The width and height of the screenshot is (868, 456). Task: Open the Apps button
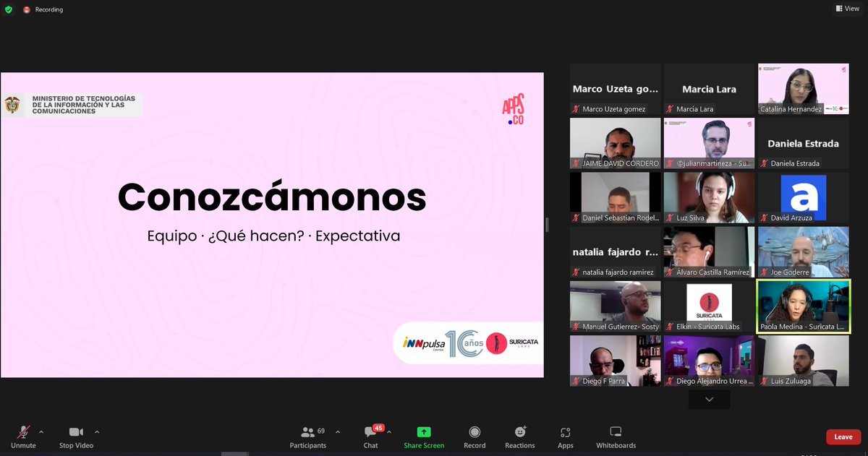point(566,437)
